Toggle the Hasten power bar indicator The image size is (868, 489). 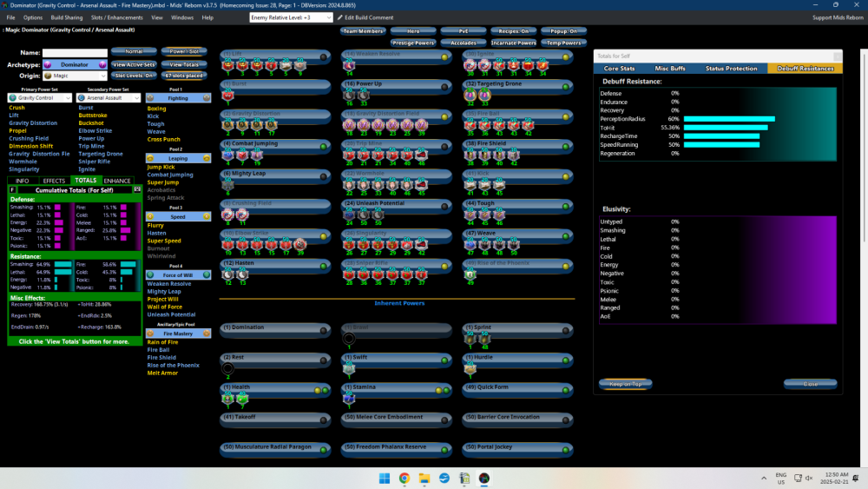coord(323,267)
